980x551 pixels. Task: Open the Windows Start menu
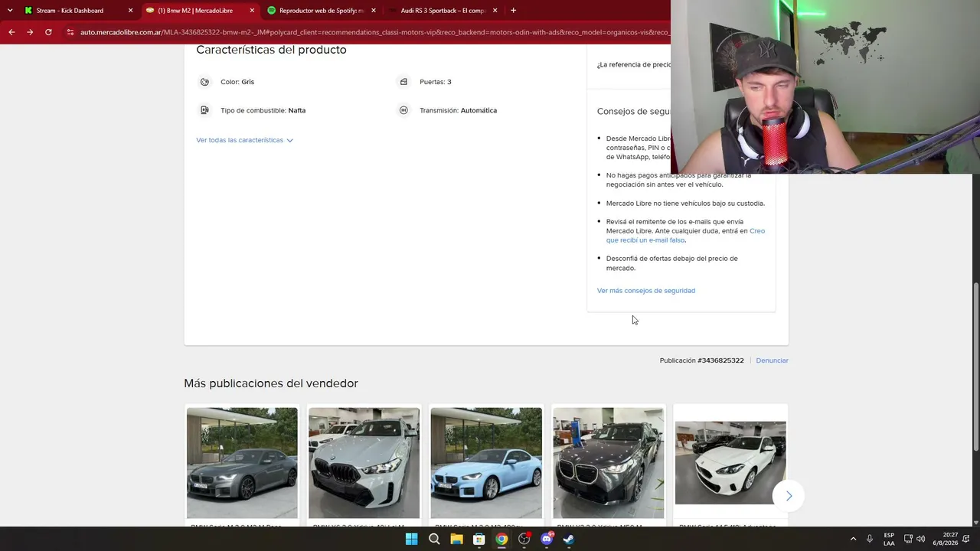[x=411, y=539]
